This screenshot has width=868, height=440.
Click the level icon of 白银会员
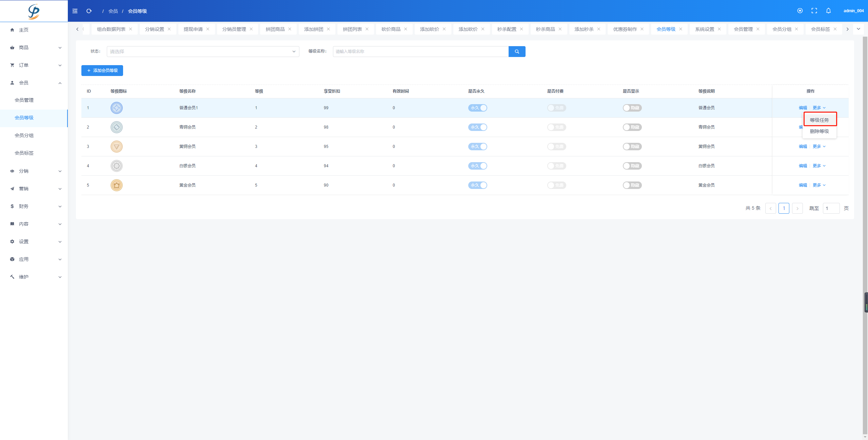[117, 166]
